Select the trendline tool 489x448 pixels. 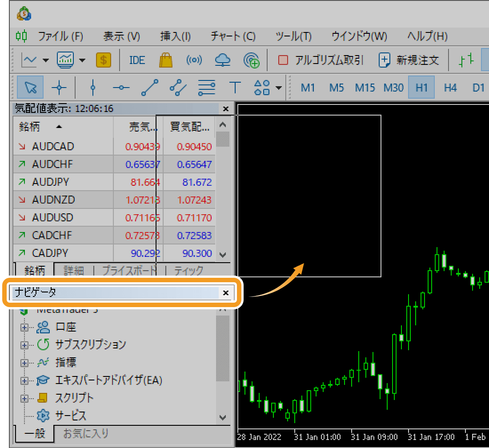[x=150, y=88]
